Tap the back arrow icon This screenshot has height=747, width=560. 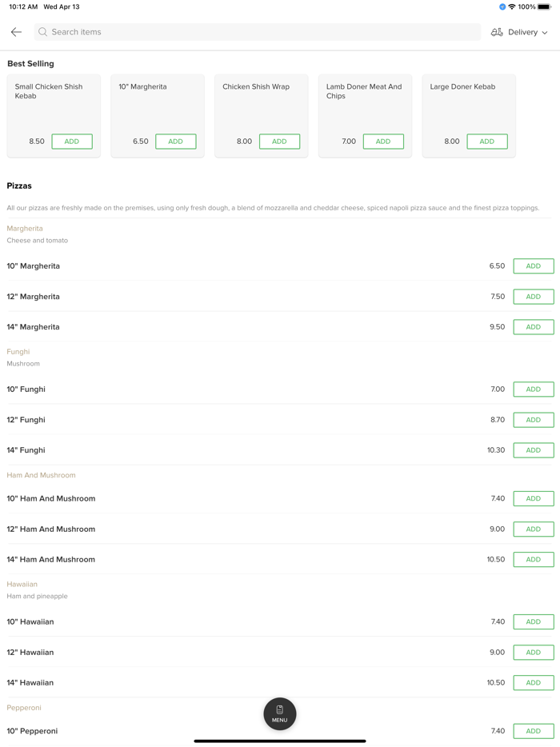click(x=16, y=32)
